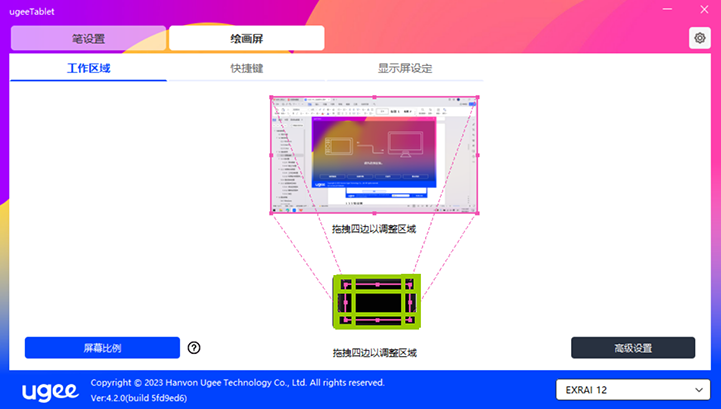The image size is (721, 409).
Task: Click the Ver:4.2.0 build text
Action: 138,398
